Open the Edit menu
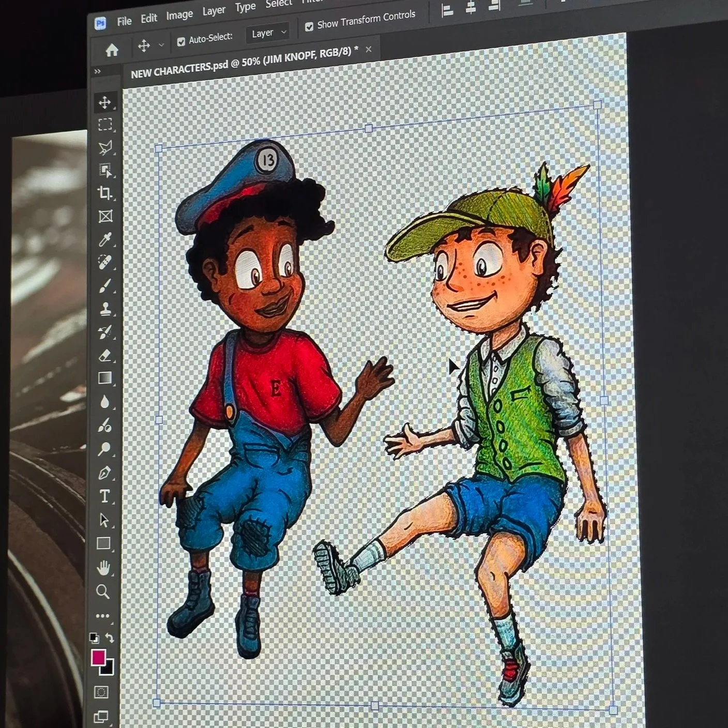The height and width of the screenshot is (728, 728). coord(149,18)
